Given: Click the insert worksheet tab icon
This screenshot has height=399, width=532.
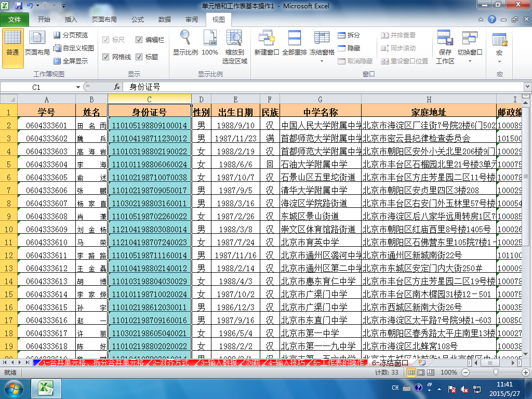Looking at the screenshot, I should click(422, 362).
